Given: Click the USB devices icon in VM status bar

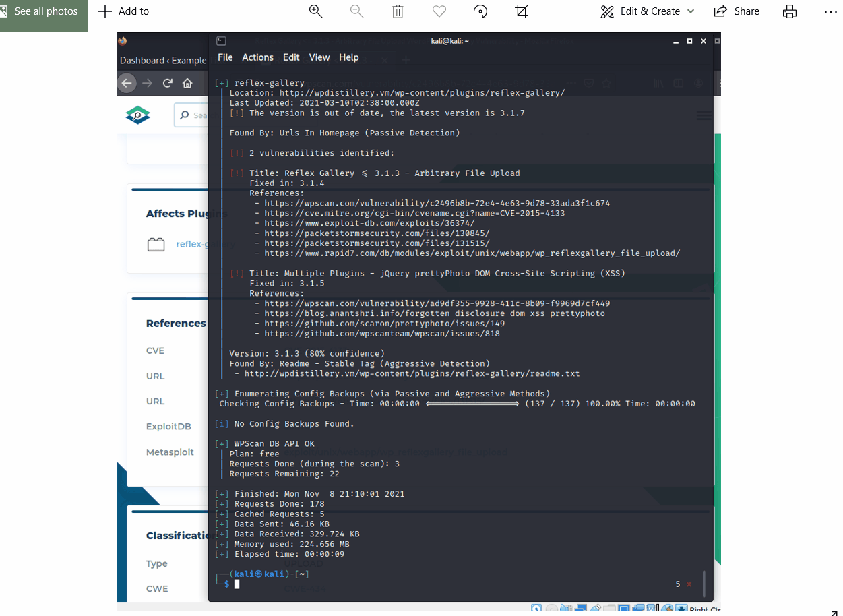Looking at the screenshot, I should pyautogui.click(x=596, y=609).
